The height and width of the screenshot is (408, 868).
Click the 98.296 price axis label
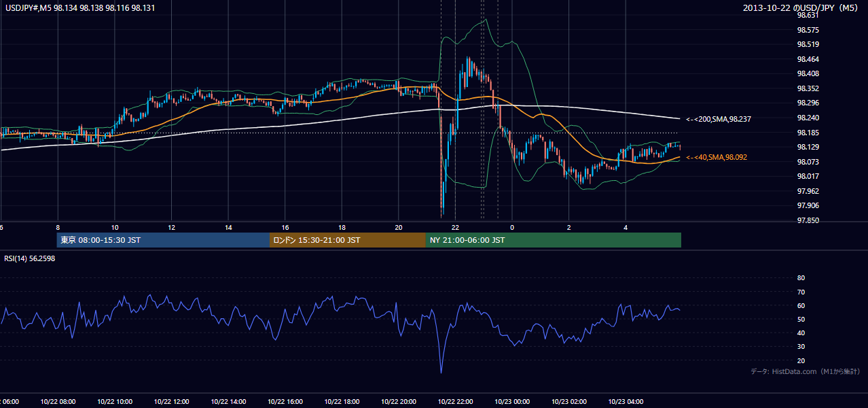click(808, 103)
